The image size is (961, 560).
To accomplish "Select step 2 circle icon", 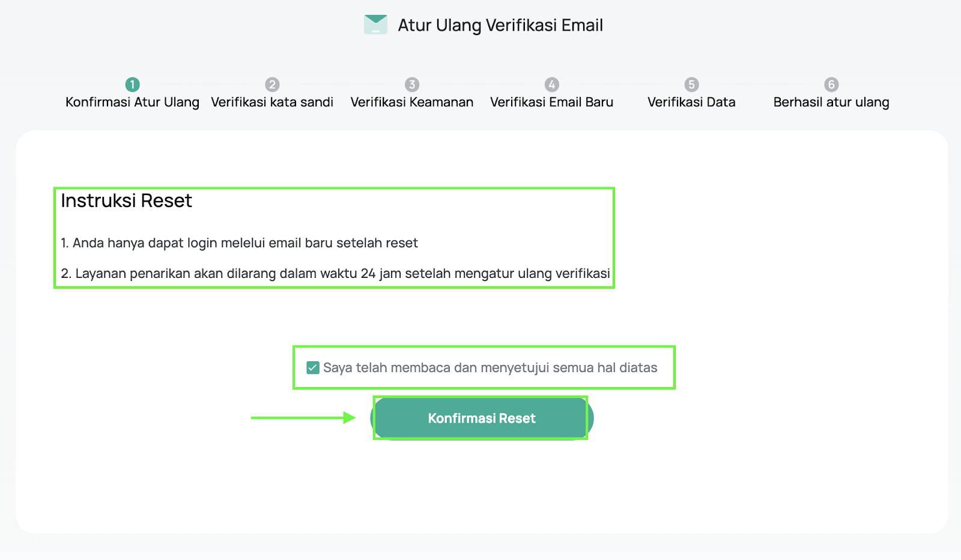I will [272, 85].
